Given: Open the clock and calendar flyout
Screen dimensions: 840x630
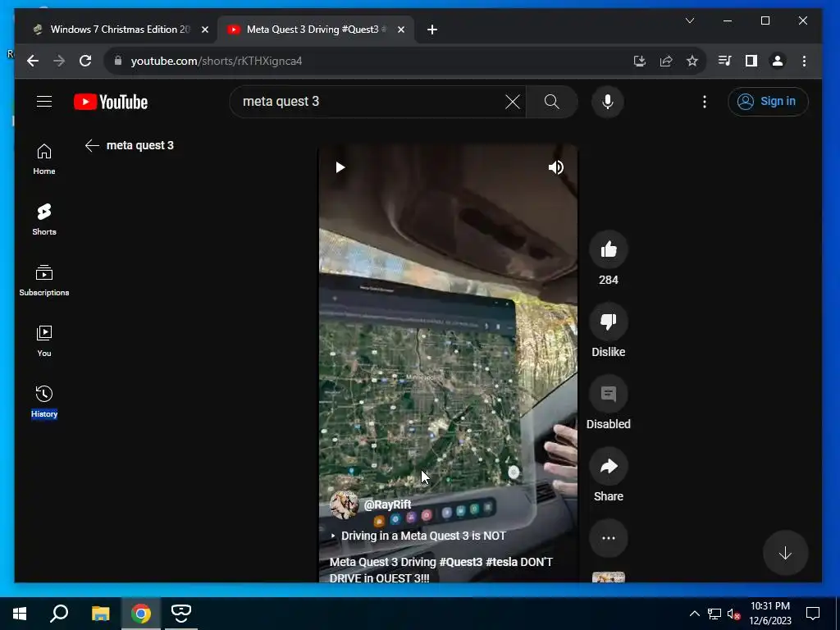Looking at the screenshot, I should (769, 614).
